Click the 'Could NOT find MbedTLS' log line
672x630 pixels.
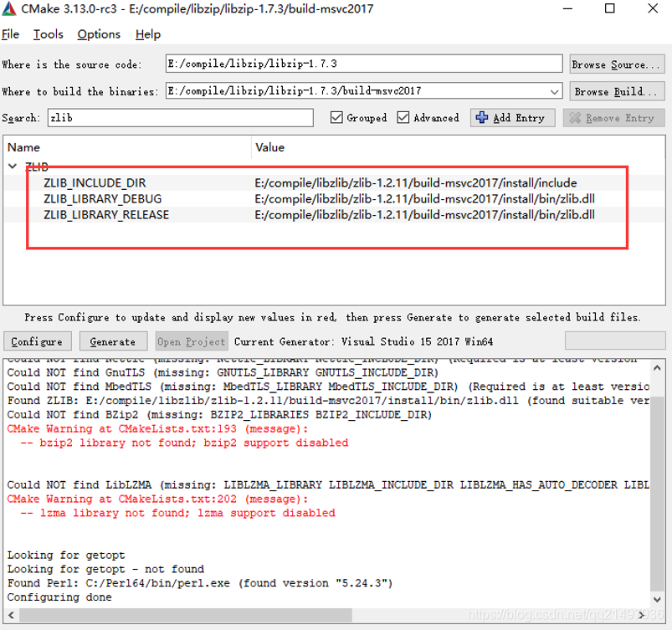coord(328,387)
